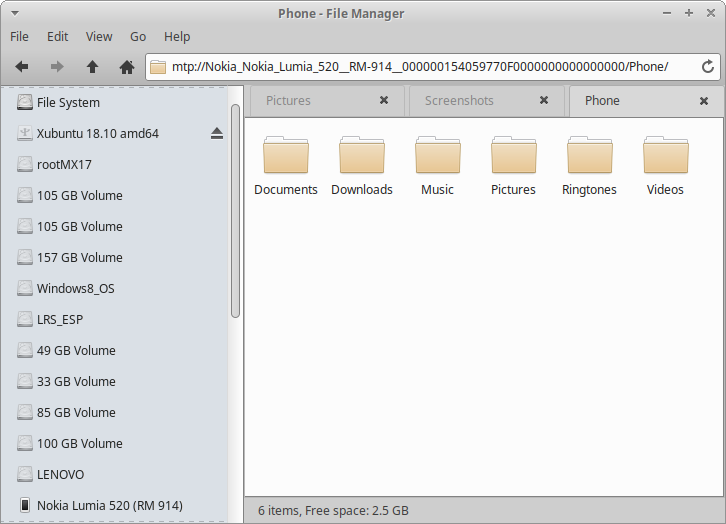Open the Go menu
Viewport: 726px width, 524px height.
(138, 37)
